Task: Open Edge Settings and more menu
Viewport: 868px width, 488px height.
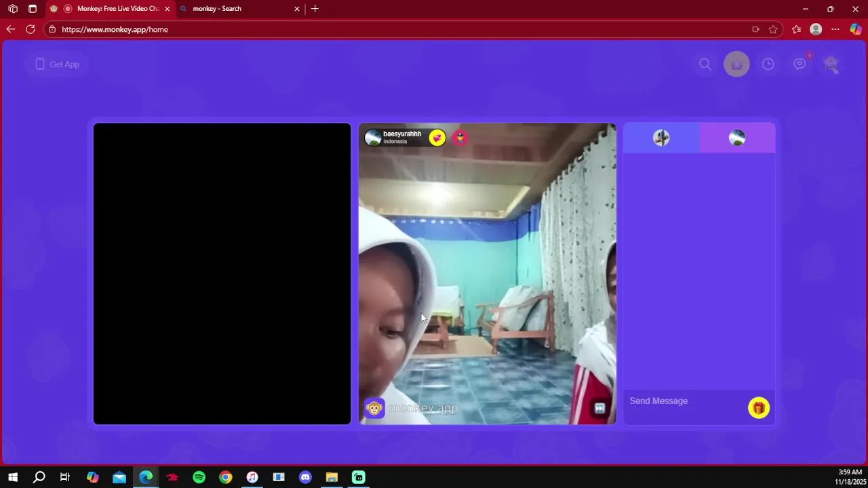Action: (835, 29)
